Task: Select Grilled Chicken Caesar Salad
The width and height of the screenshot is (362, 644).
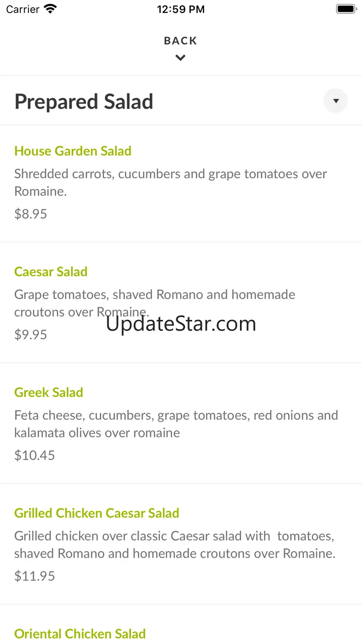Action: 97,513
